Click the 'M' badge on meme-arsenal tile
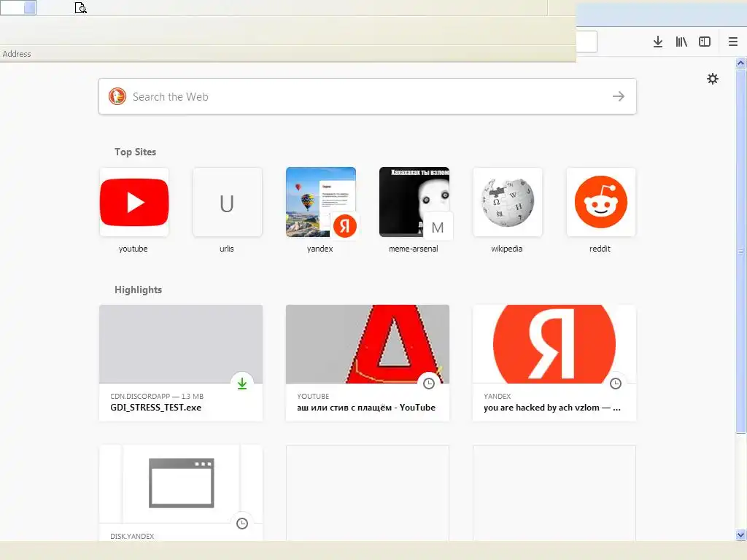747x560 pixels. pyautogui.click(x=438, y=227)
